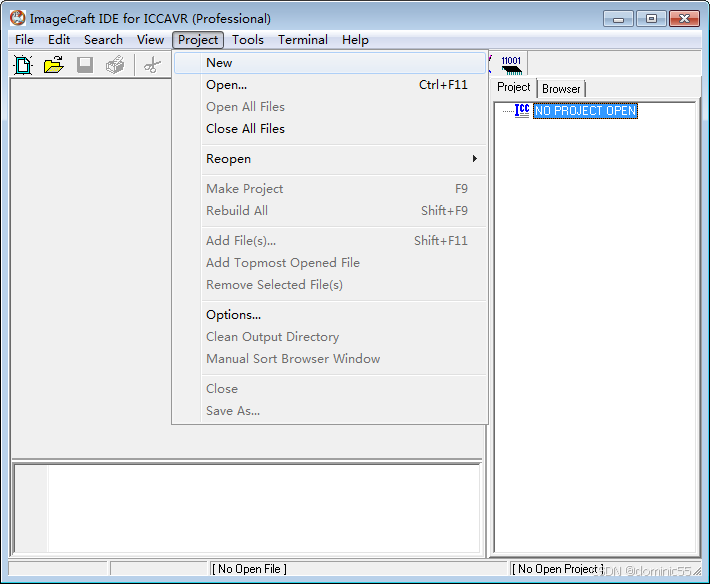The image size is (710, 584).
Task: Click the Cut scissors icon
Action: tap(152, 65)
